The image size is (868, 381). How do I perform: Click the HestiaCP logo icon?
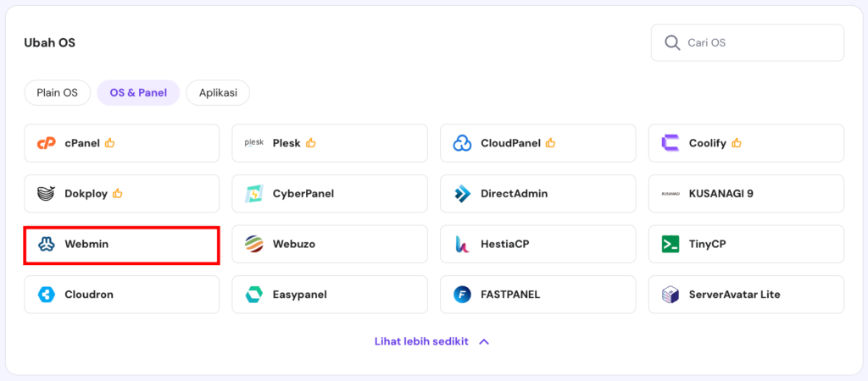pos(462,244)
